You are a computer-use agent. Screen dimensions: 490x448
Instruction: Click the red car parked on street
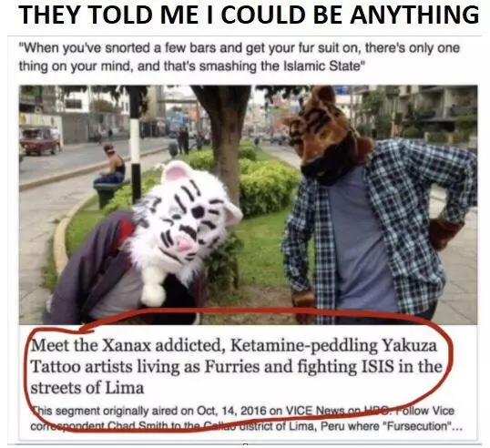(40, 141)
